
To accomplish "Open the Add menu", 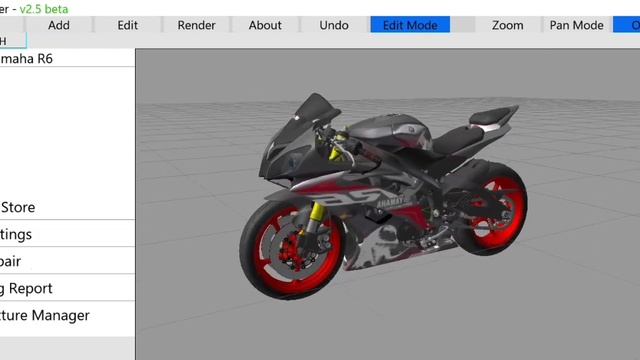I will (59, 25).
